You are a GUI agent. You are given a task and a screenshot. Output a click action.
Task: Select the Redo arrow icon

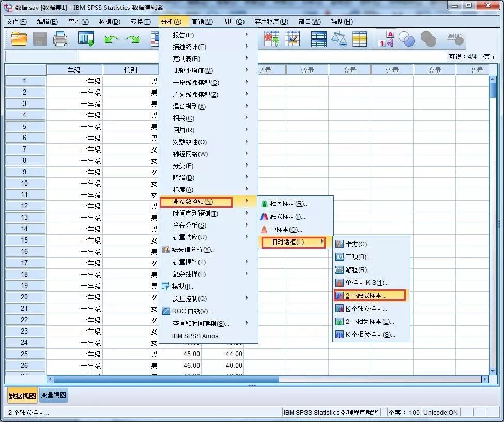tap(133, 38)
